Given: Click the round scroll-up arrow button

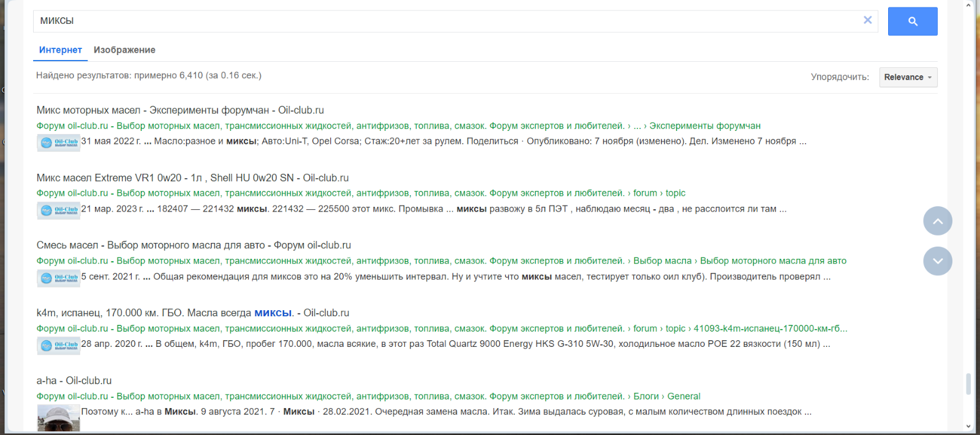Looking at the screenshot, I should [x=938, y=221].
